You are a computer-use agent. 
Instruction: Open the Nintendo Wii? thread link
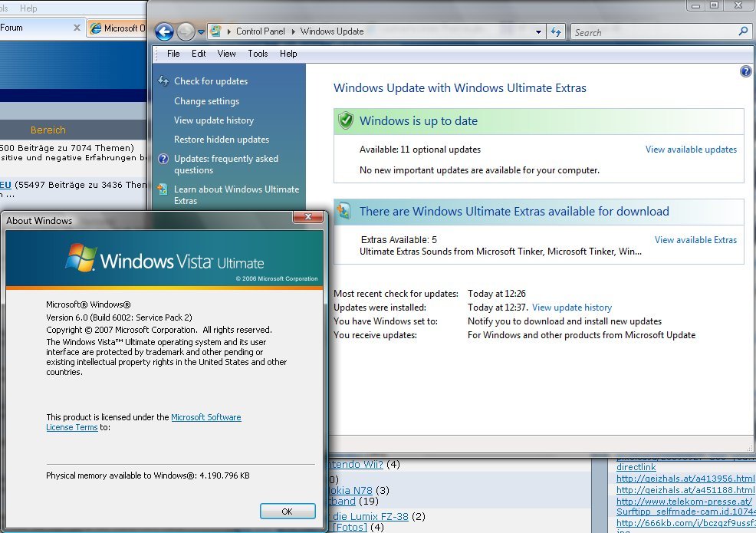point(356,464)
